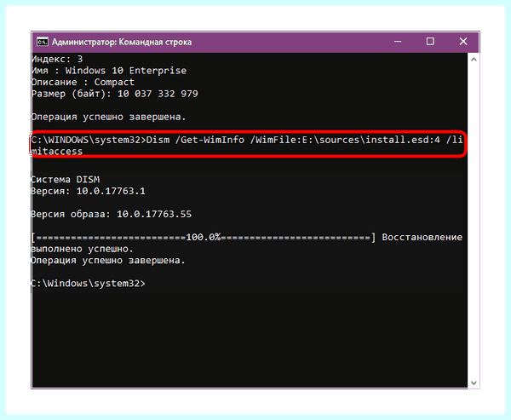Open the Command Prompt system menu icon
The height and width of the screenshot is (420, 511).
coord(43,42)
